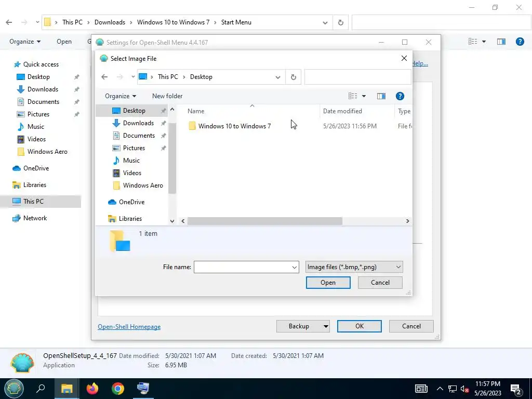Open the notification center icon
Viewport: 532px width, 399px height.
point(516,389)
